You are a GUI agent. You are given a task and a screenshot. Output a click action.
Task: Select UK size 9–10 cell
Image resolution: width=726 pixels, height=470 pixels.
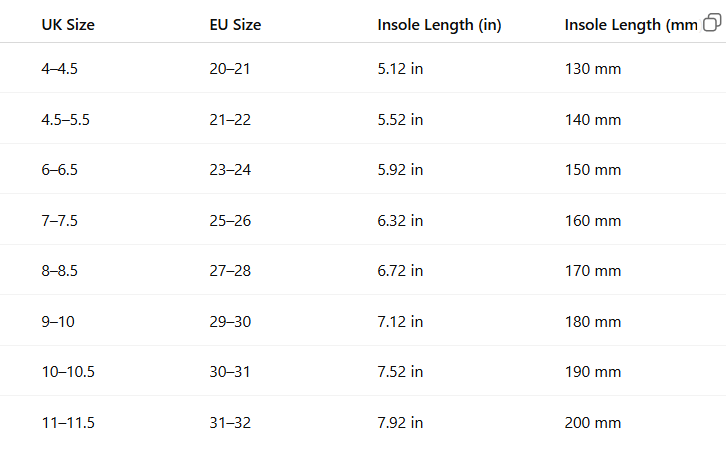pyautogui.click(x=58, y=321)
